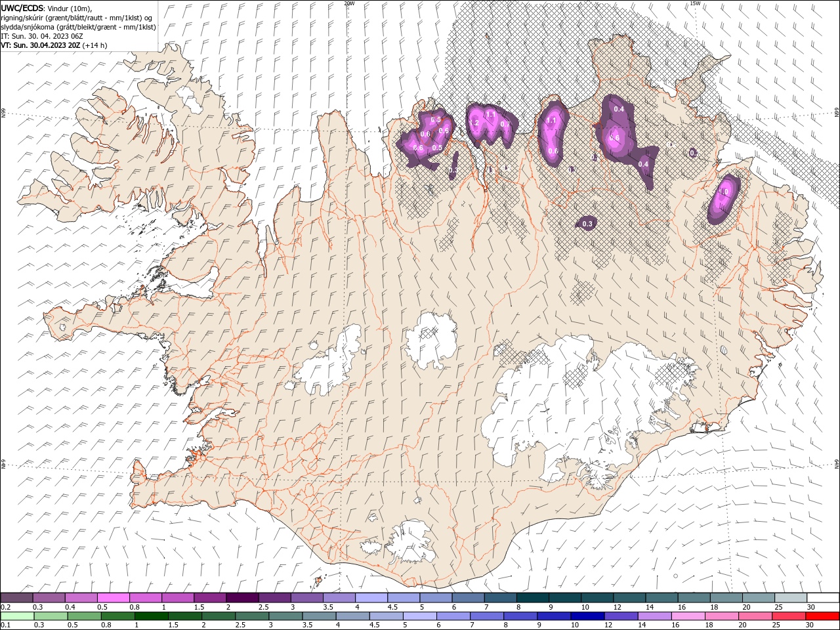Select the dark mauve 0.2 snow legend swatch
The width and height of the screenshot is (840, 630).
point(16,598)
